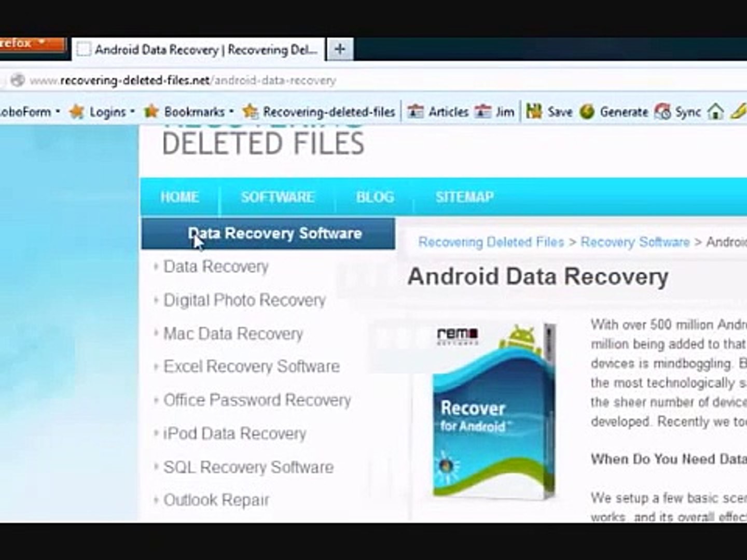
Task: Open the Mac Data Recovery link
Action: tap(233, 333)
